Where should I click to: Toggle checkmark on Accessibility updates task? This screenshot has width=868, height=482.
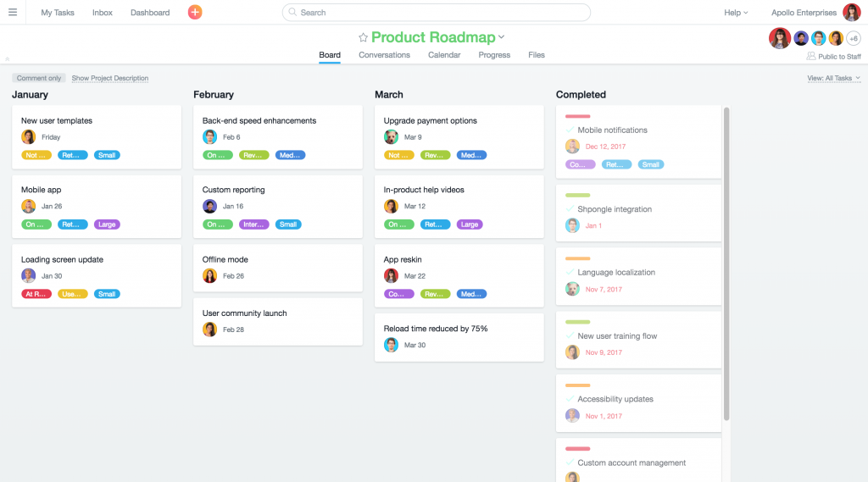[x=570, y=398]
